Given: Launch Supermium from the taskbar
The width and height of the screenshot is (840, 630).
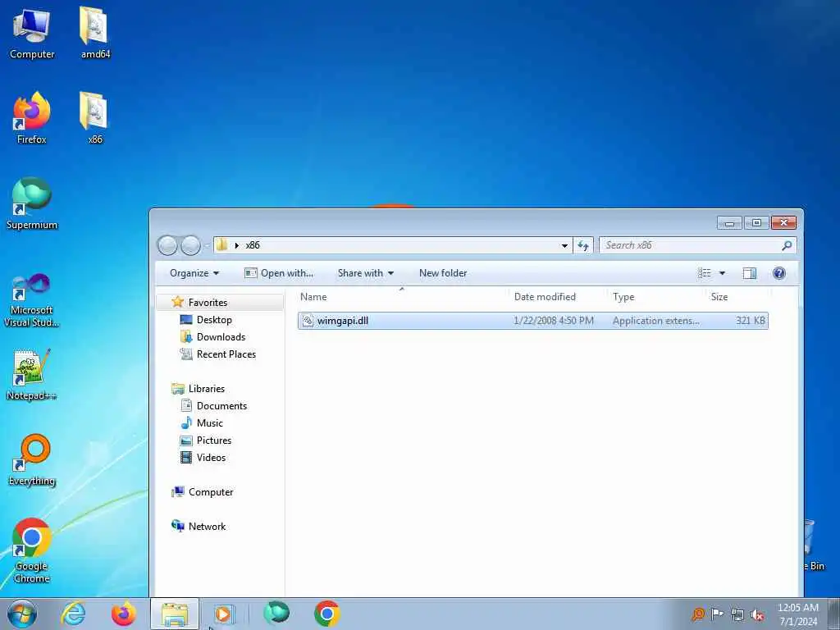Looking at the screenshot, I should pyautogui.click(x=276, y=613).
